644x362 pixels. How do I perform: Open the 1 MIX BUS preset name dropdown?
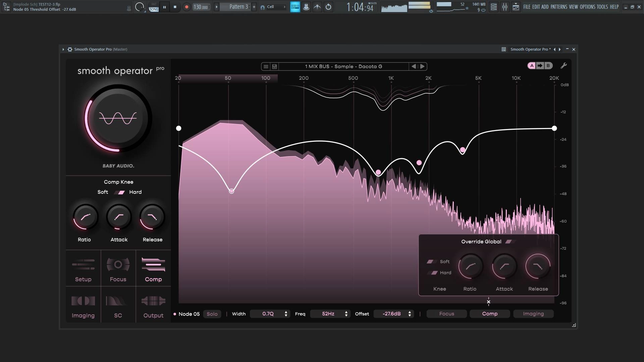tap(343, 66)
